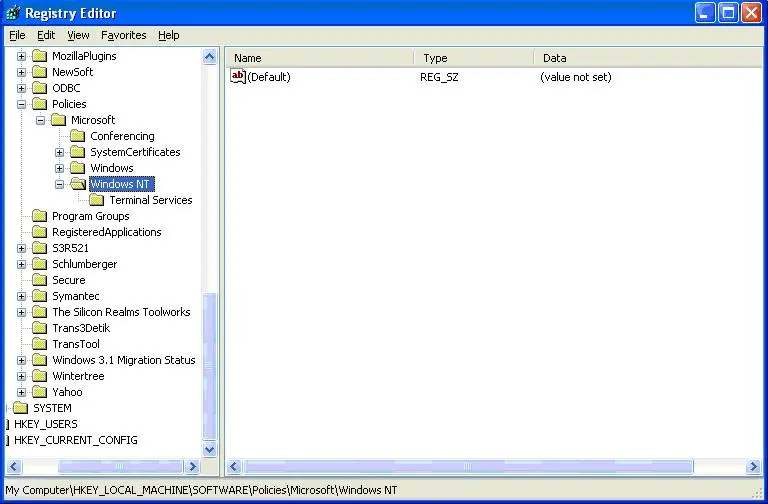Click the (Default) string value icon
The height and width of the screenshot is (504, 768).
[x=238, y=77]
